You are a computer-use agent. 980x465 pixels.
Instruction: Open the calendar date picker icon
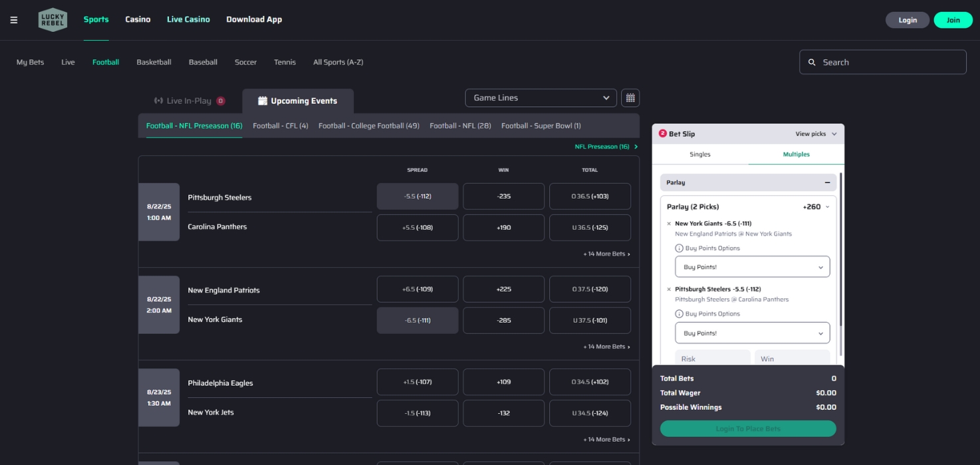point(630,98)
